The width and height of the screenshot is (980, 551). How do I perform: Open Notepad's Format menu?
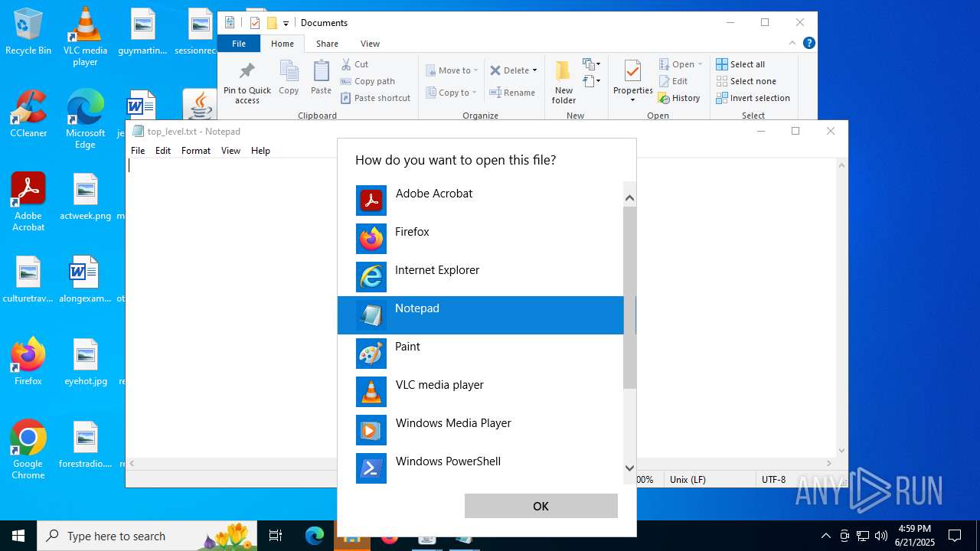click(x=196, y=151)
